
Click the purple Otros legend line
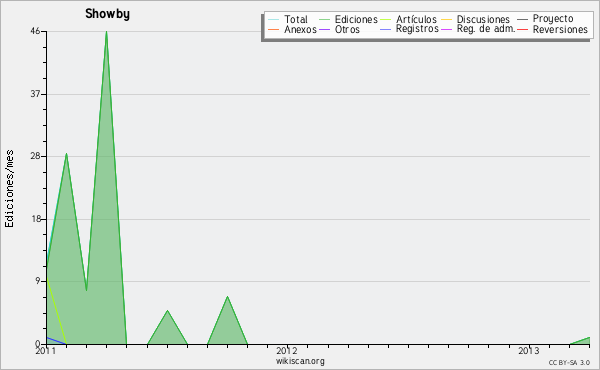click(324, 29)
